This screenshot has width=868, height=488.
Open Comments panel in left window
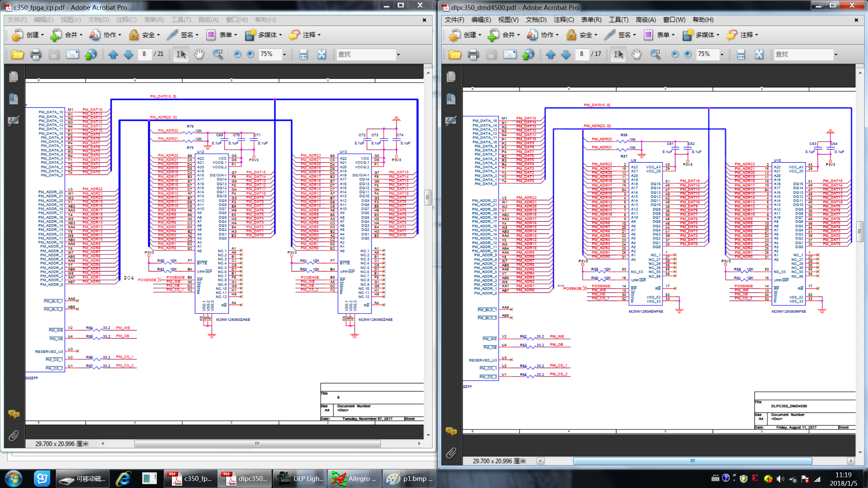[x=14, y=414]
